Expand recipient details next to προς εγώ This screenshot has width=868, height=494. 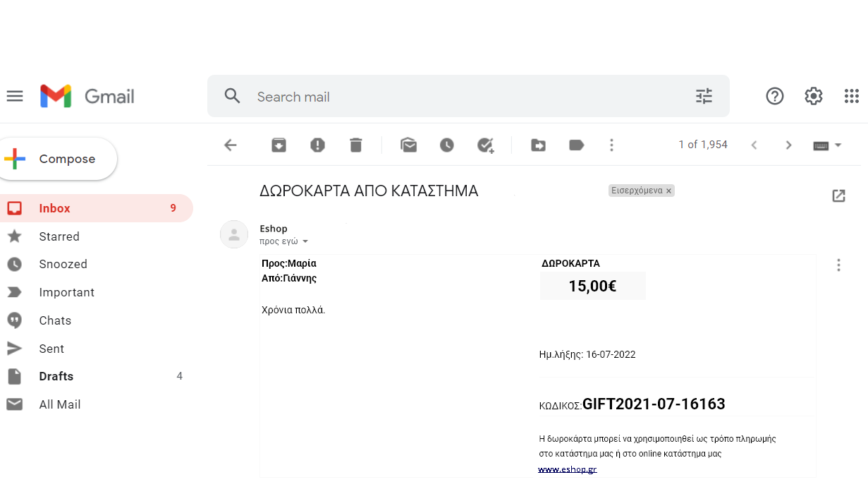pyautogui.click(x=305, y=241)
